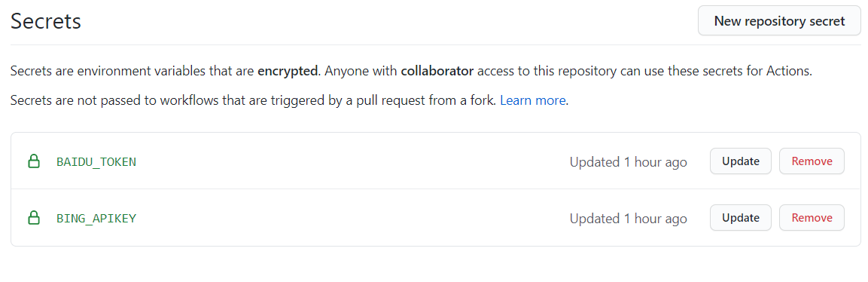Click the words access to this repository

(539, 72)
